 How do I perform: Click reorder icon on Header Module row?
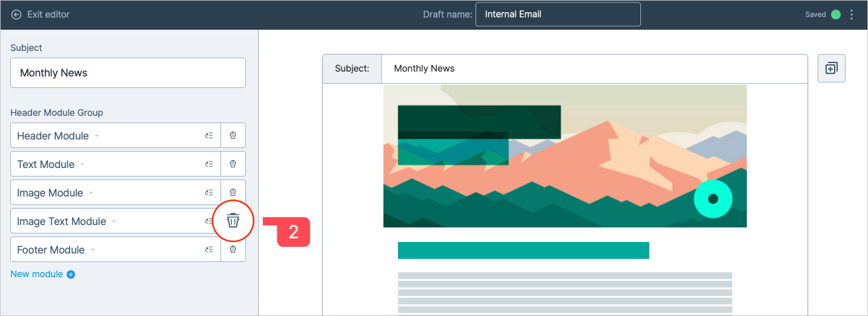[x=209, y=135]
